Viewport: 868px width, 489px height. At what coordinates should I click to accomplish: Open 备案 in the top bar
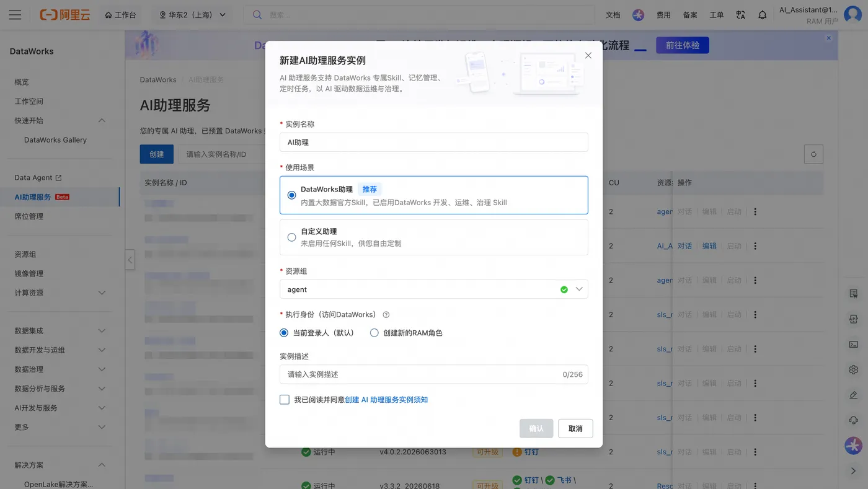(690, 15)
